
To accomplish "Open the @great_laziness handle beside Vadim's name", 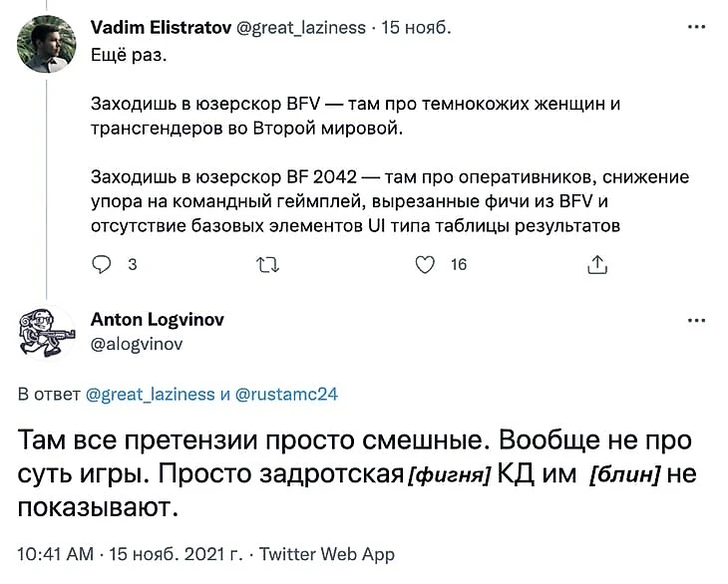I will 300,28.
